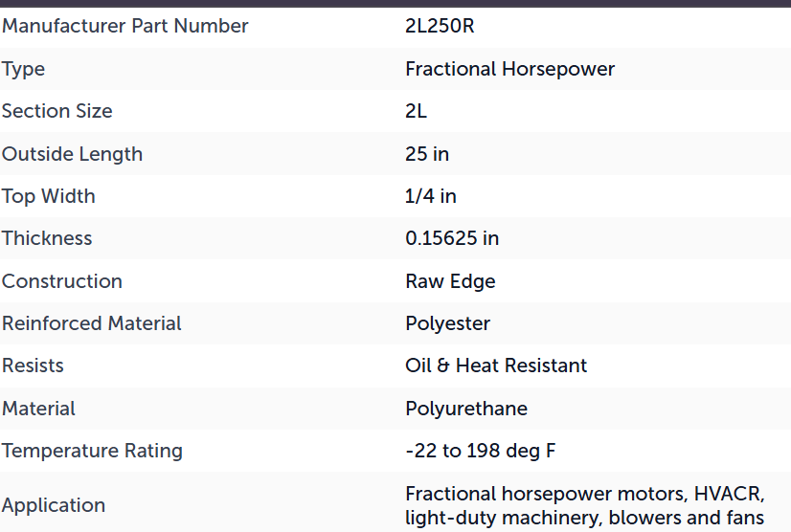Select the 1/4 in width value
The image size is (791, 532).
click(x=430, y=196)
